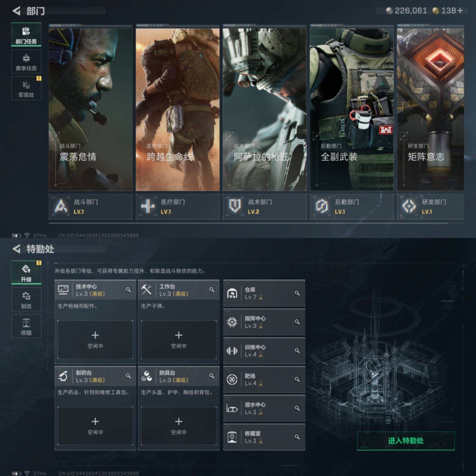The image size is (476, 476).
Task: Click magnifier icon on 防具台 card
Action: pos(212,376)
